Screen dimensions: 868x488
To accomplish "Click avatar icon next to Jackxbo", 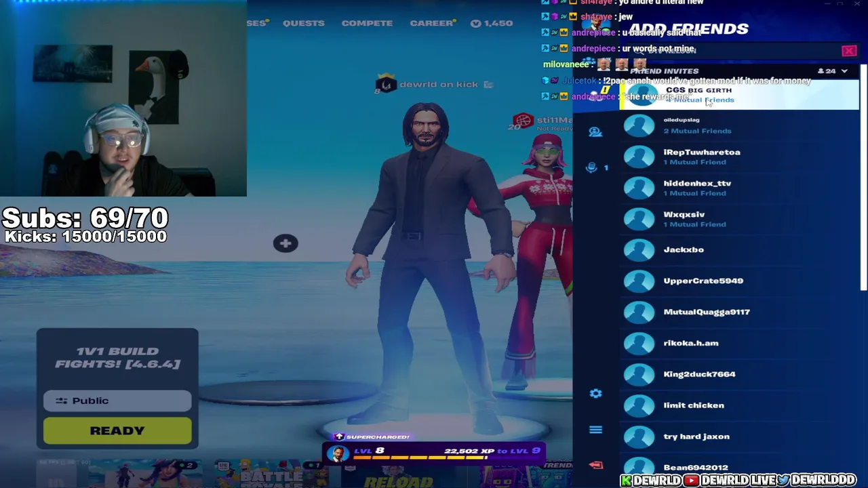I will coord(639,249).
